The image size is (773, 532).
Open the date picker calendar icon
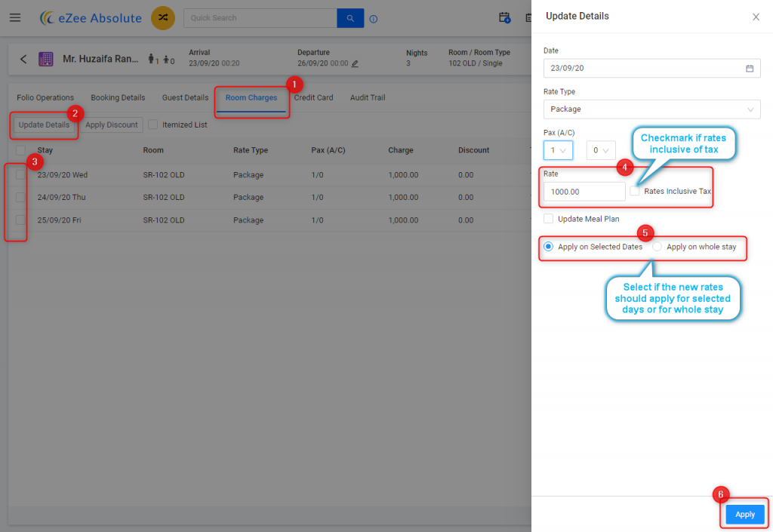pyautogui.click(x=750, y=68)
